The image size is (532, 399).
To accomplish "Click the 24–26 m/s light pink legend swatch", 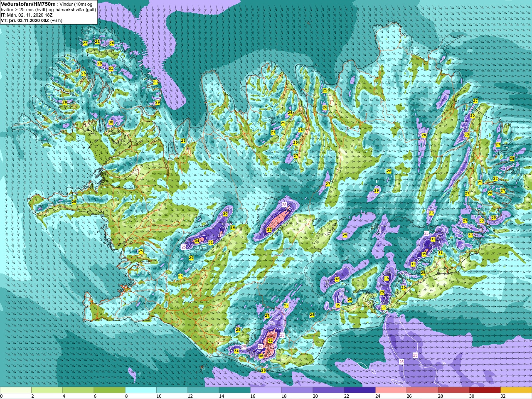I will pyautogui.click(x=391, y=390).
